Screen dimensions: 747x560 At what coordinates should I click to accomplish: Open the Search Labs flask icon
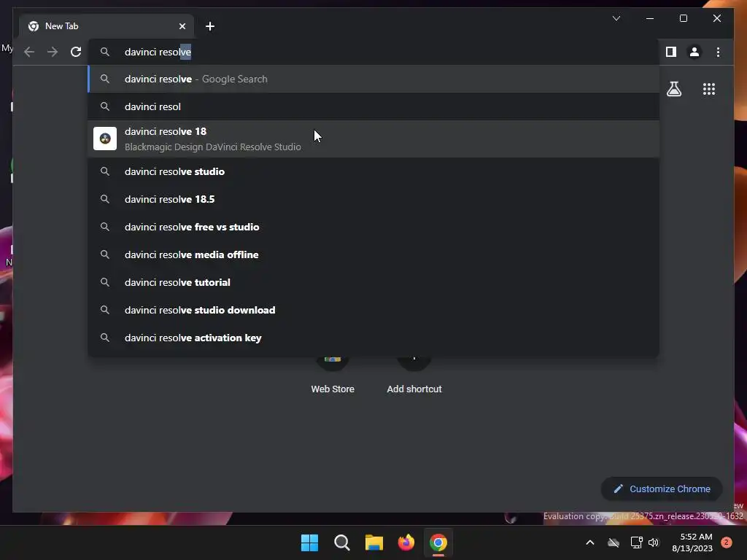coord(673,89)
